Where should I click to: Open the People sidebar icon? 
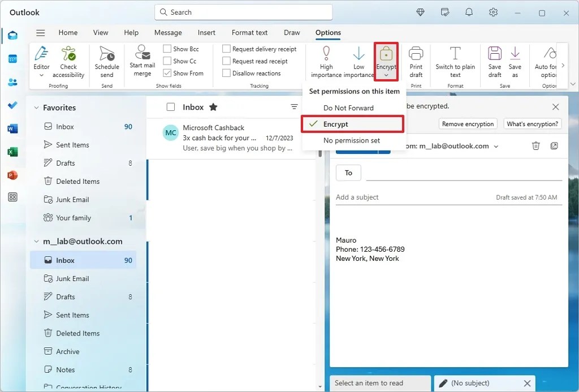[13, 82]
